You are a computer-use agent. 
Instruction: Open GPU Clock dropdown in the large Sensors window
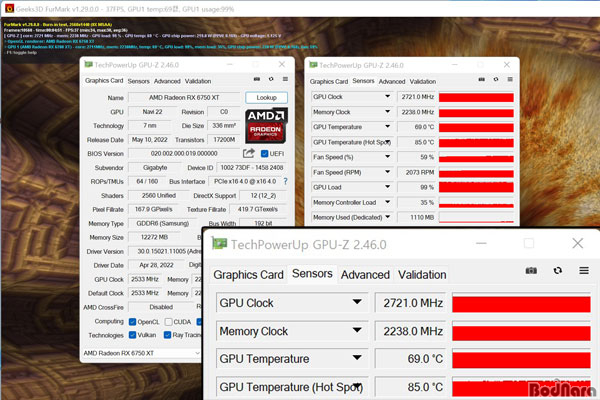point(357,302)
